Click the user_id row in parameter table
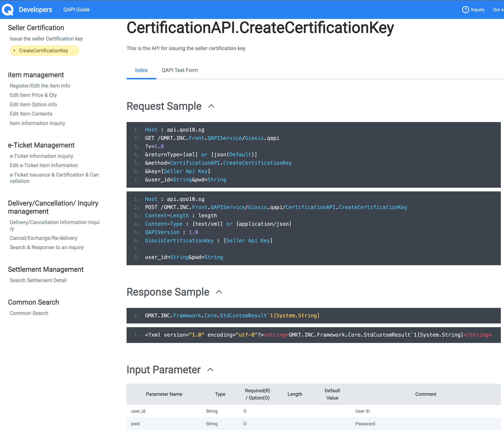 click(x=138, y=411)
